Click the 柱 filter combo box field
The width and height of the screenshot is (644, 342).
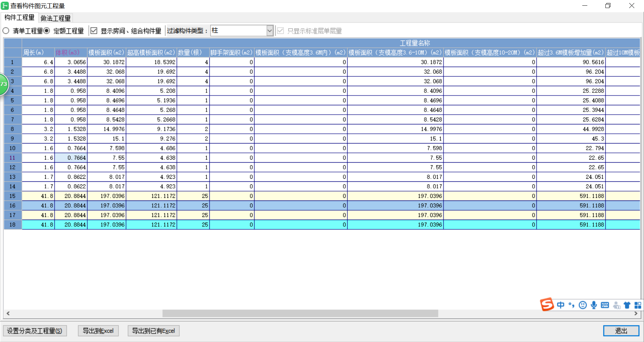[238, 31]
